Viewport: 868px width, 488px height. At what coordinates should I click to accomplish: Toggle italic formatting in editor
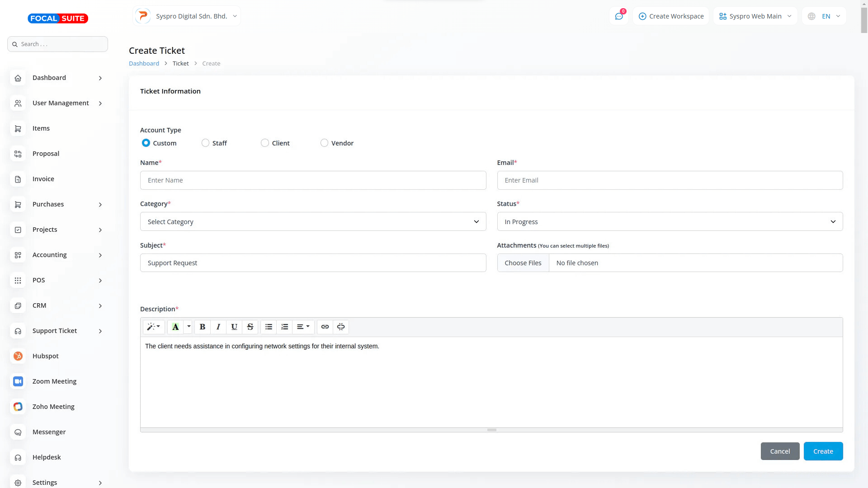[218, 327]
